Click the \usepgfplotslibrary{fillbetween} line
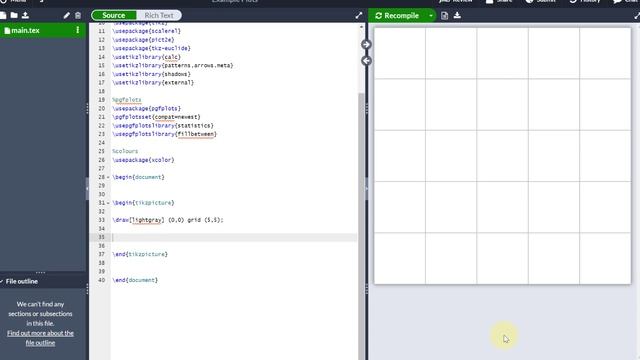The height and width of the screenshot is (360, 640). 164,134
